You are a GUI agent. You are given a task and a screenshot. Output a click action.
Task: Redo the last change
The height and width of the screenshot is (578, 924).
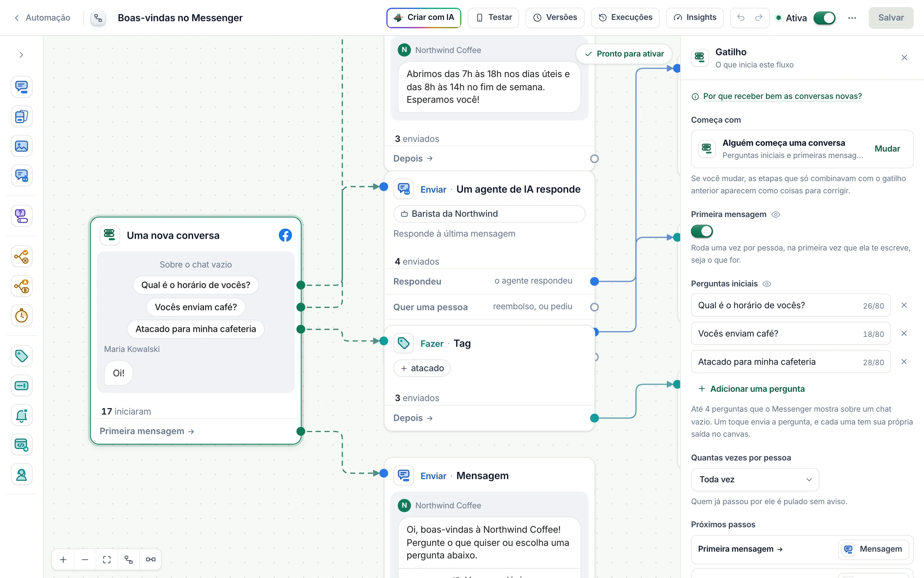[759, 18]
